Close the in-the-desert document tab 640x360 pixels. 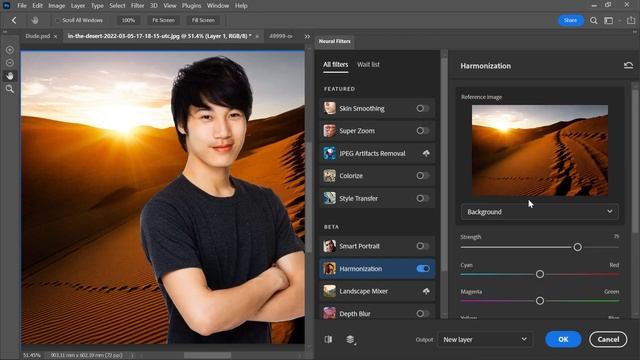257,36
